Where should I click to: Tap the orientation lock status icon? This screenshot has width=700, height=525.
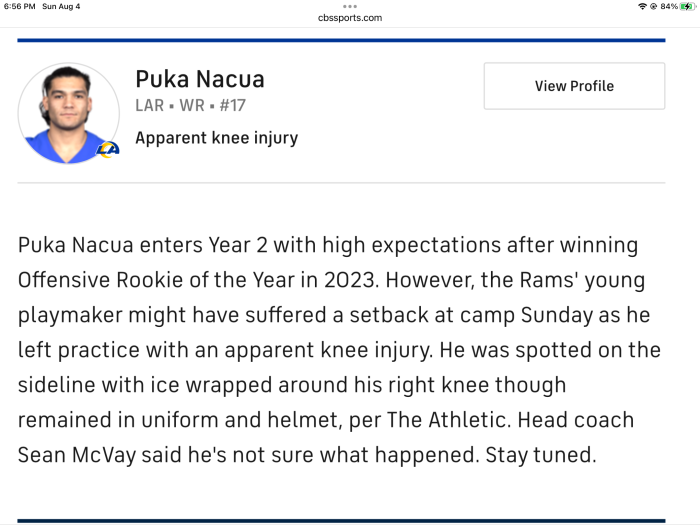click(652, 7)
